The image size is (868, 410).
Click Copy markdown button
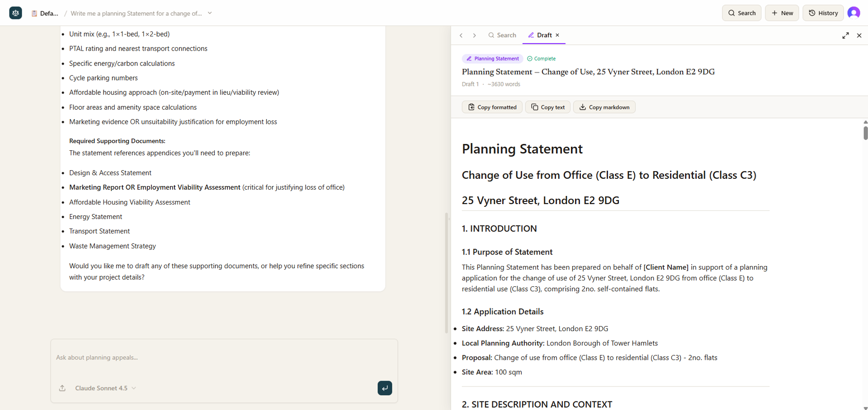tap(604, 107)
